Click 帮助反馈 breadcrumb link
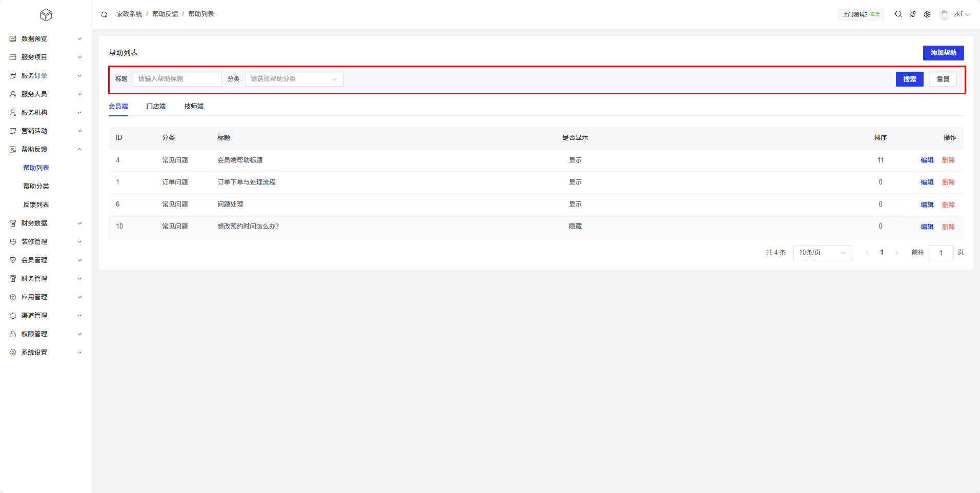The image size is (980, 493). coord(165,14)
